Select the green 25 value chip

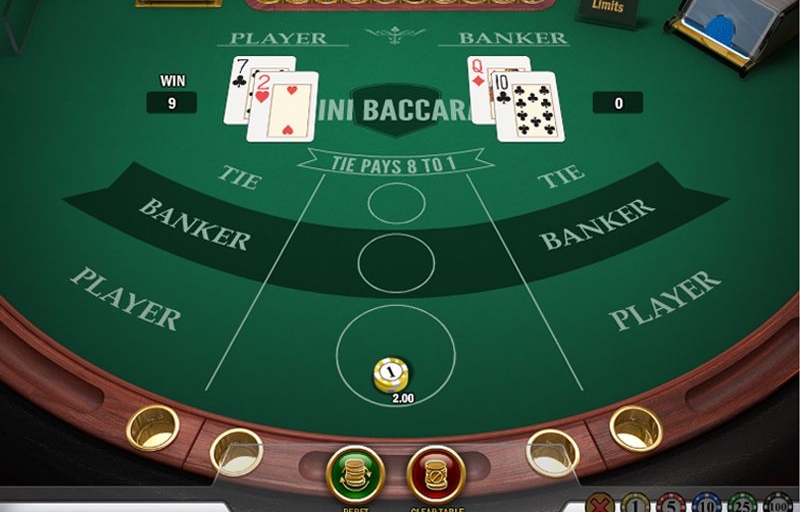[742, 503]
